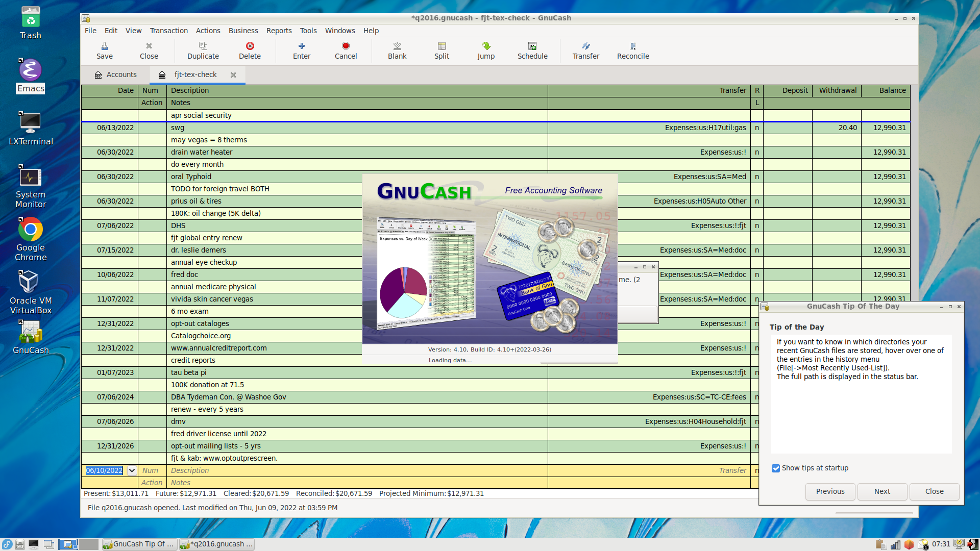Click Close in Tip Of The Day dialog

[934, 491]
